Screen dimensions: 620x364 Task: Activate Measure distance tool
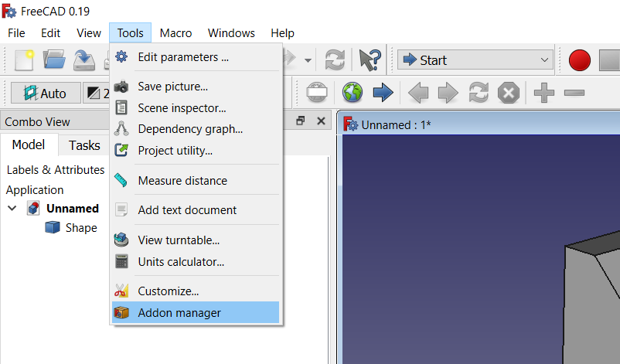(196, 181)
